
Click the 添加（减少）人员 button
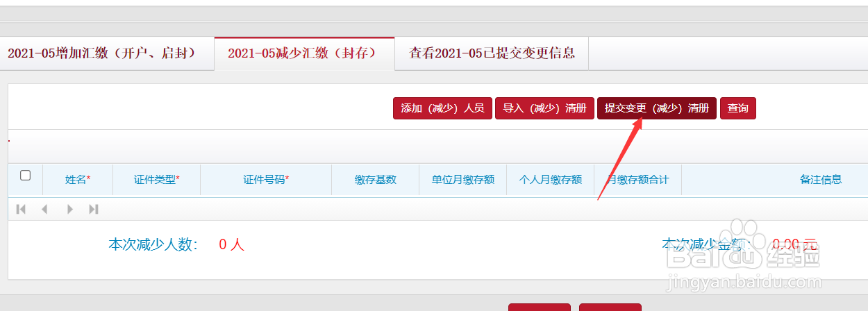click(x=442, y=108)
